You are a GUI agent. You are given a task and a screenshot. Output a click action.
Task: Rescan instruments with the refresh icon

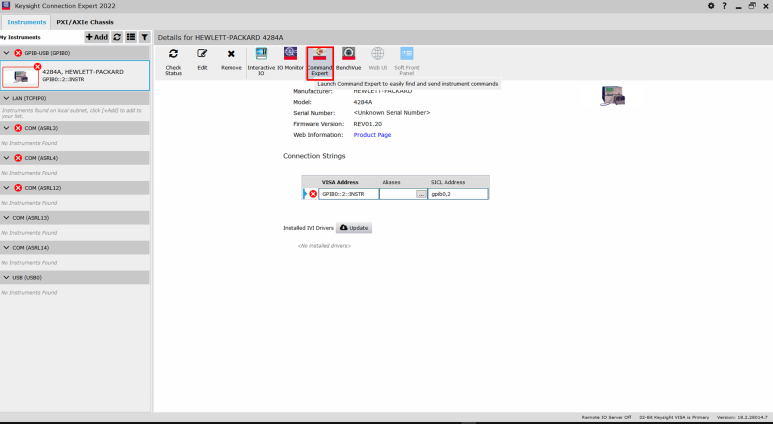click(x=117, y=37)
